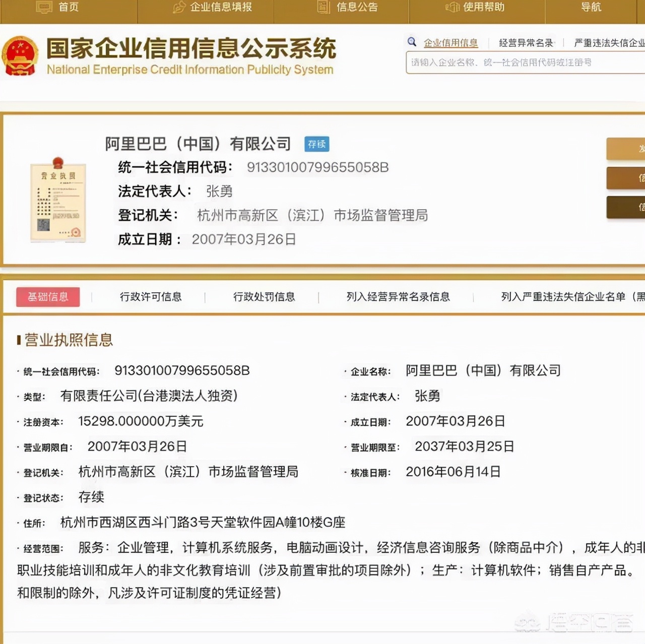Viewport: 645px width, 644px height.
Task: Click the 存续 status badge
Action: pos(316,145)
